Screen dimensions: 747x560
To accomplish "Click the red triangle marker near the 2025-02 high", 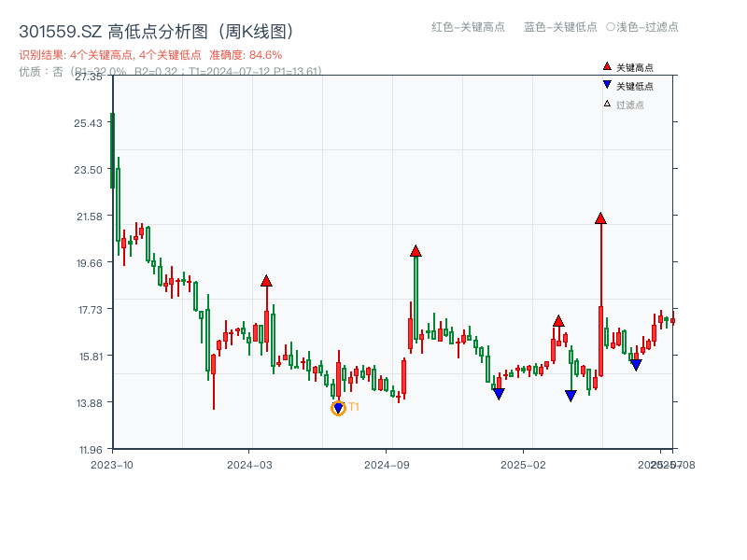I will coord(557,322).
